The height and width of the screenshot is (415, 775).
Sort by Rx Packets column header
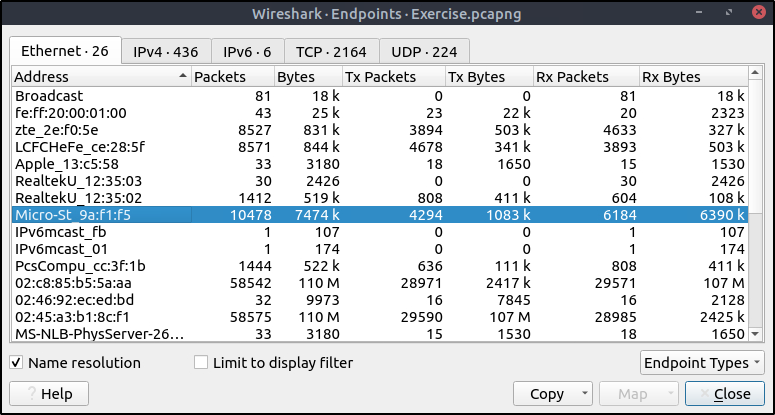coord(585,77)
